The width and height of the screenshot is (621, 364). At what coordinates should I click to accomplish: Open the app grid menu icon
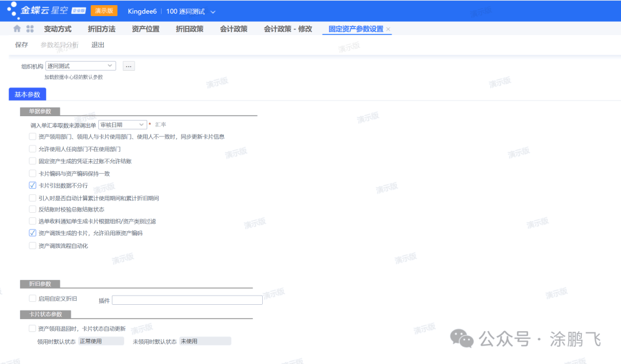pos(30,29)
